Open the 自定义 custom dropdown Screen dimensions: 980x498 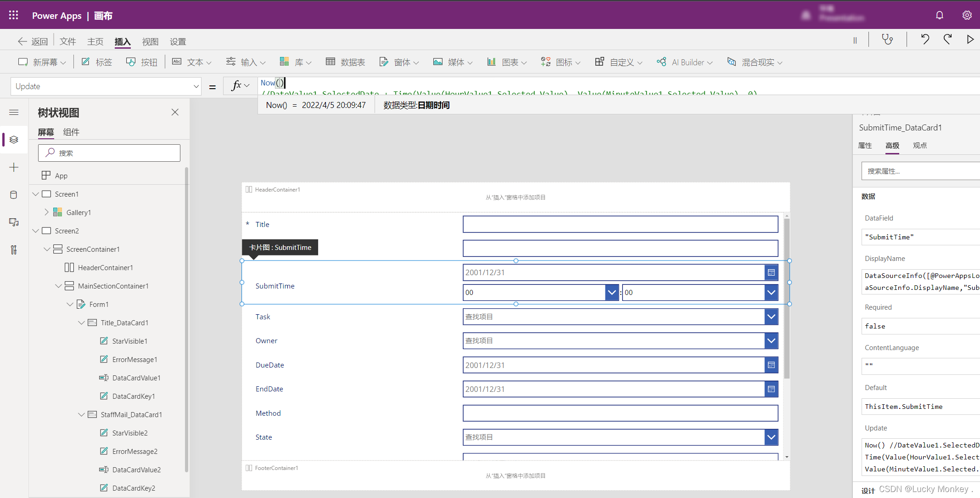tap(619, 62)
